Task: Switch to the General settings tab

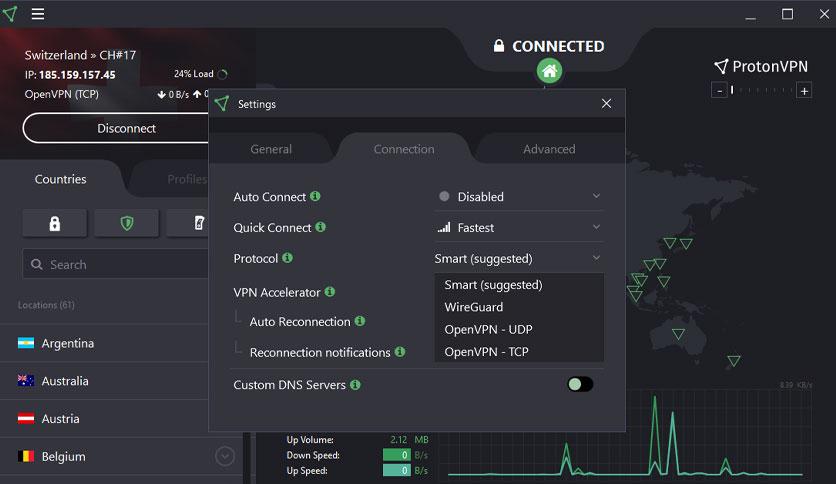Action: (271, 149)
